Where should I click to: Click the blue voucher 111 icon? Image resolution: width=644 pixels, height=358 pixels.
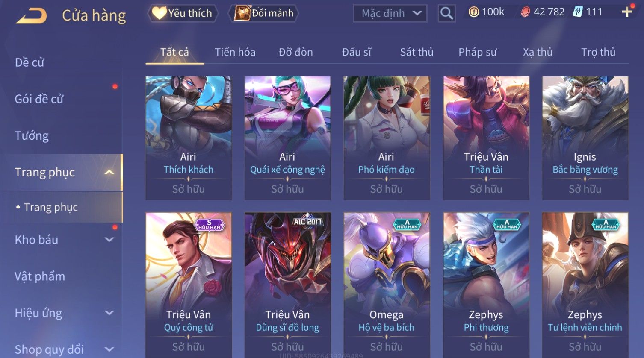tap(578, 12)
